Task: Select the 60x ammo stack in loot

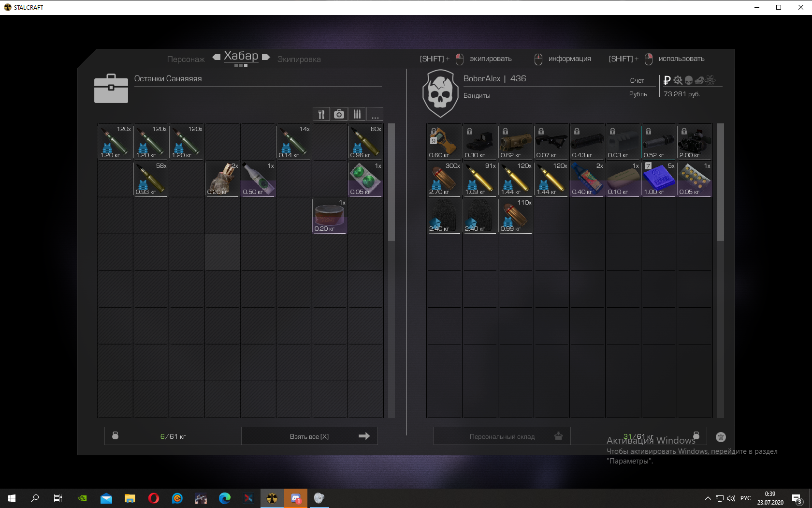Action: 365,142
